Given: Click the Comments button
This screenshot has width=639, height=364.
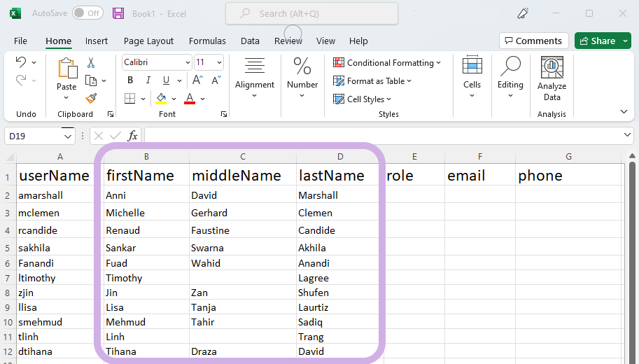Looking at the screenshot, I should tap(533, 41).
